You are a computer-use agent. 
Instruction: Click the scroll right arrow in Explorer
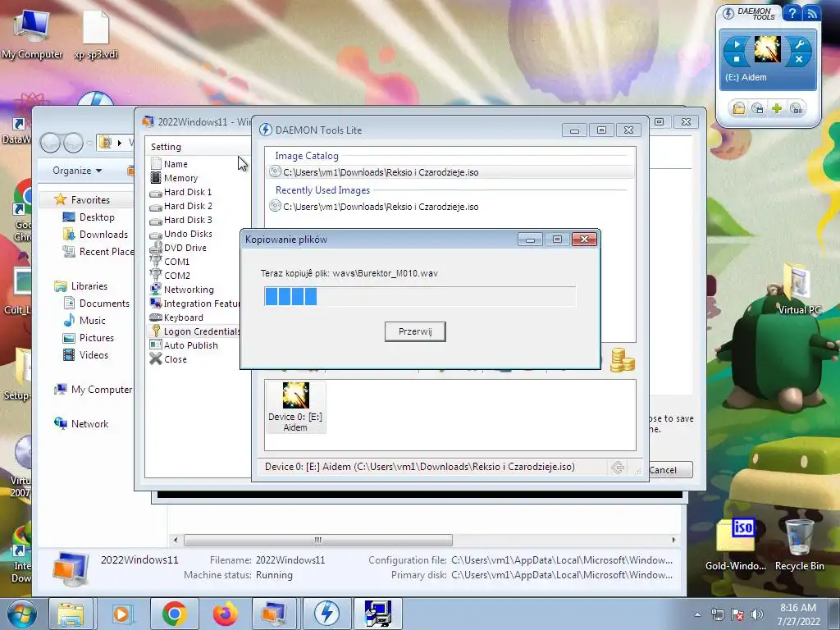pyautogui.click(x=673, y=540)
